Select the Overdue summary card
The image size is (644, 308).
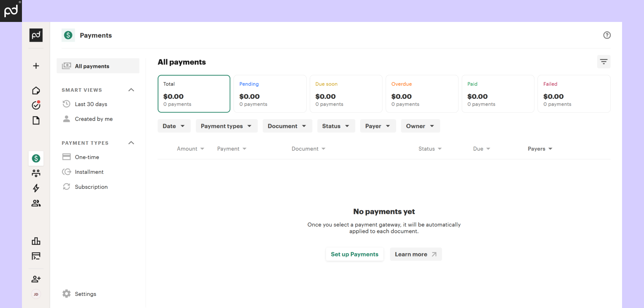click(422, 94)
